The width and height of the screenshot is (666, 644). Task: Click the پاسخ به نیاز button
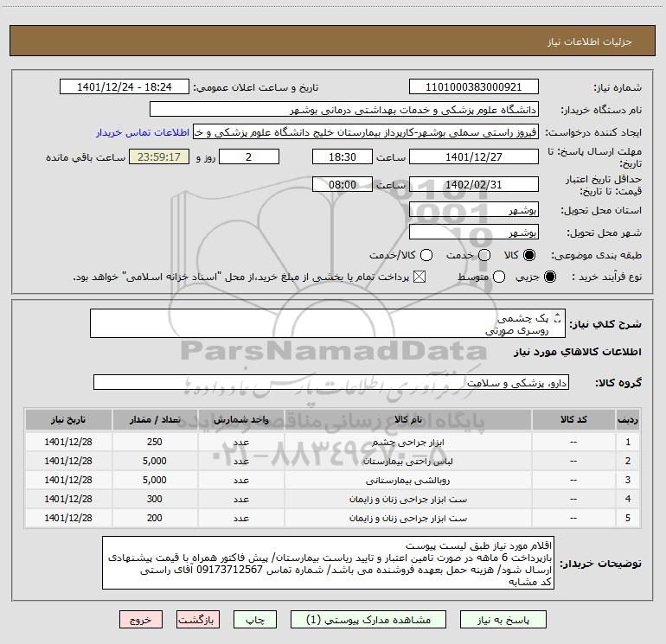click(503, 620)
